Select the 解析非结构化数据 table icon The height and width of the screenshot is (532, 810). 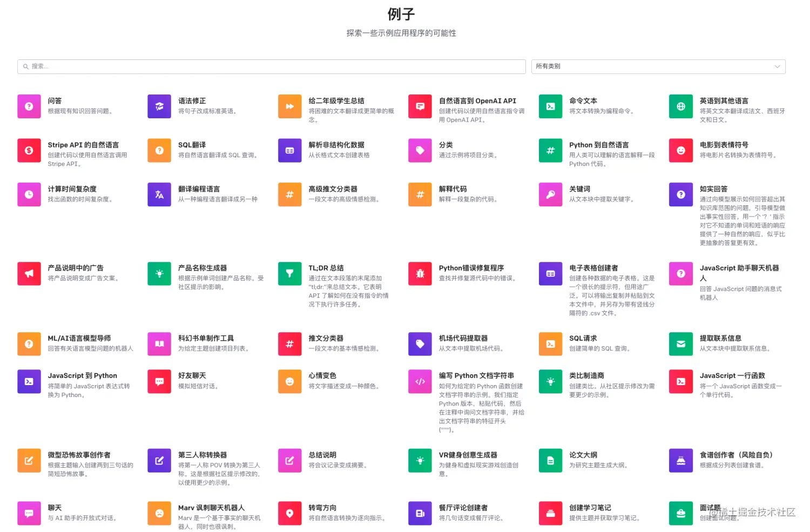click(x=290, y=151)
